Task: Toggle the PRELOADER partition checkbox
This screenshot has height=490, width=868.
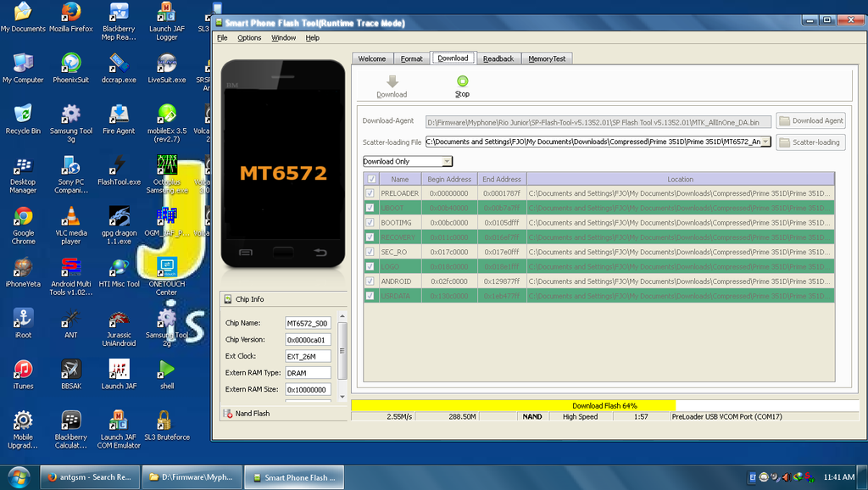Action: [370, 193]
